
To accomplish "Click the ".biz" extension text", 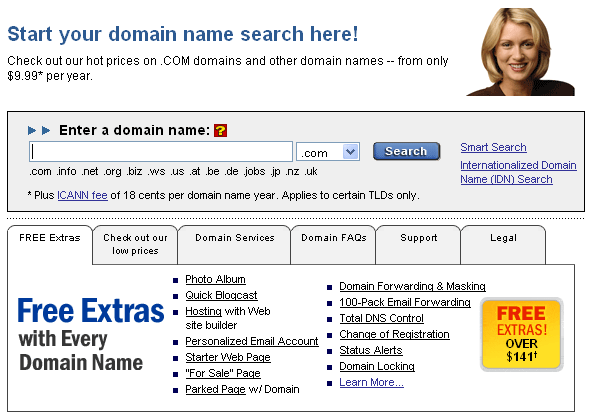I will click(x=135, y=171).
